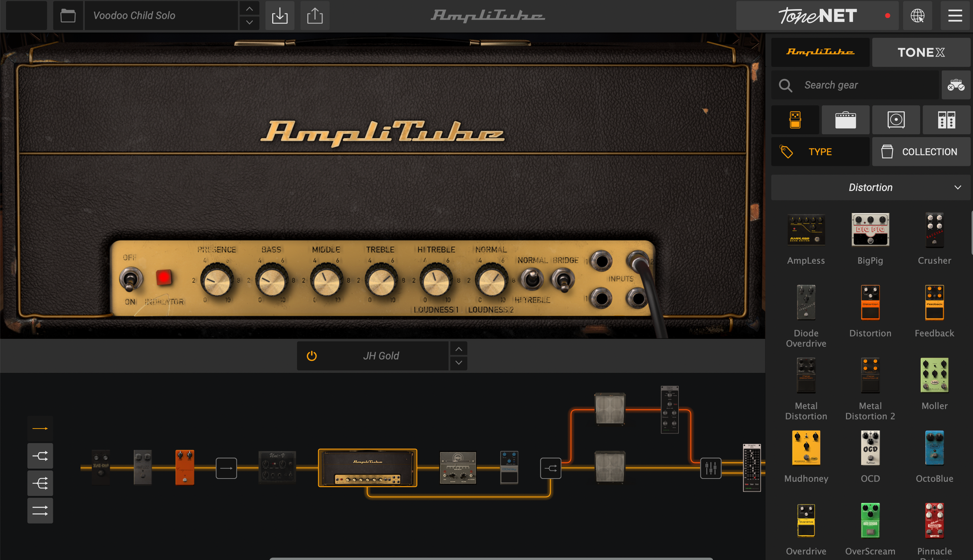
Task: Select next preset with up arrow
Action: coord(250,9)
